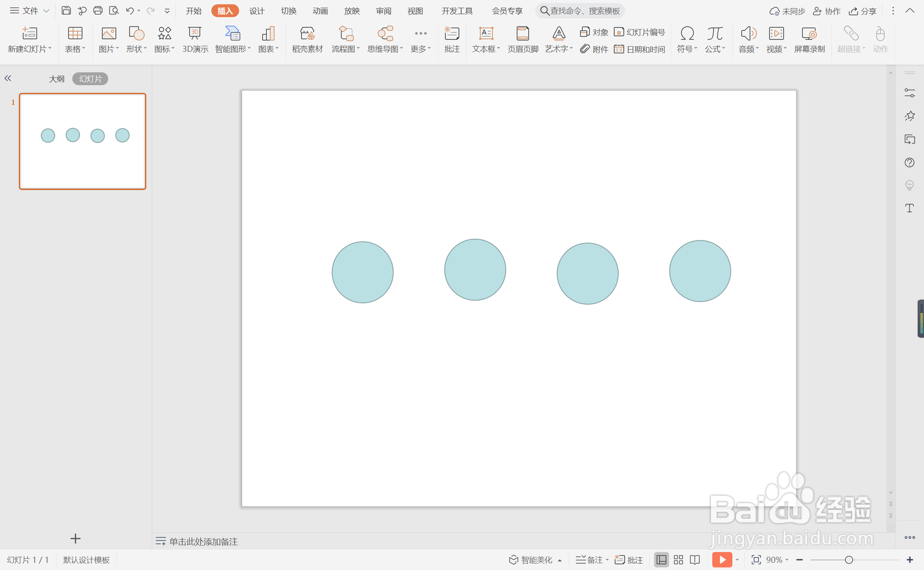The width and height of the screenshot is (924, 570).
Task: Open the 审阅 review tab
Action: pyautogui.click(x=384, y=11)
